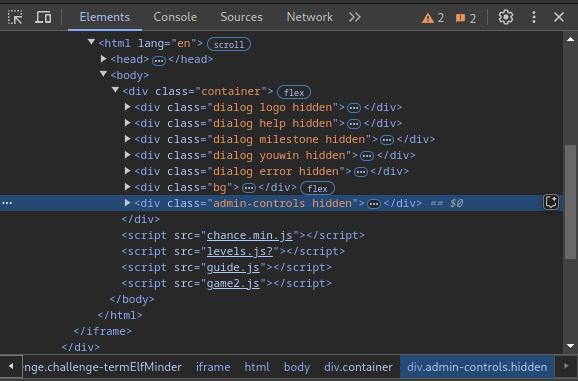
Task: Switch to the Console tab
Action: click(x=175, y=17)
